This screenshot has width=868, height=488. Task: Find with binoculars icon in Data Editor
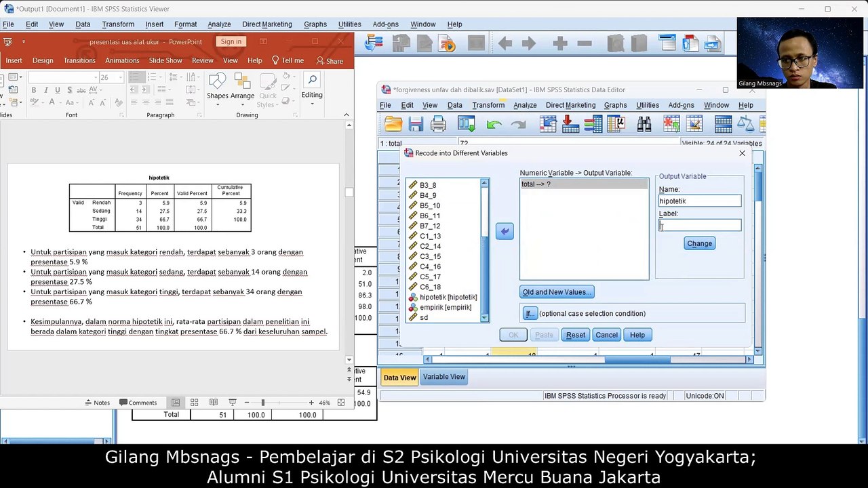coord(644,124)
